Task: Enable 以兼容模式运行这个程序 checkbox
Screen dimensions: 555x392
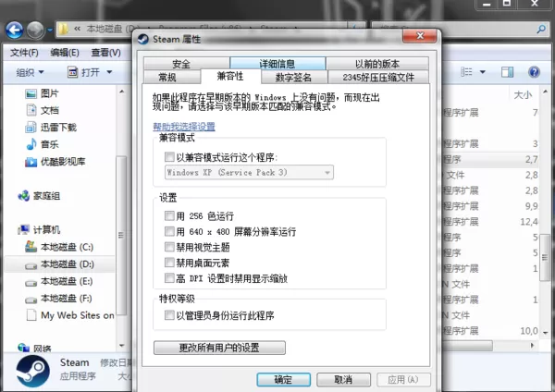Action: click(x=169, y=157)
